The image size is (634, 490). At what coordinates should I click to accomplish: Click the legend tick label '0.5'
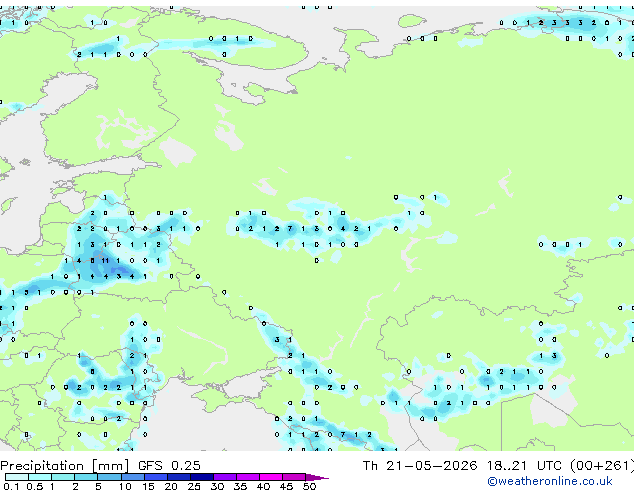[x=34, y=486]
